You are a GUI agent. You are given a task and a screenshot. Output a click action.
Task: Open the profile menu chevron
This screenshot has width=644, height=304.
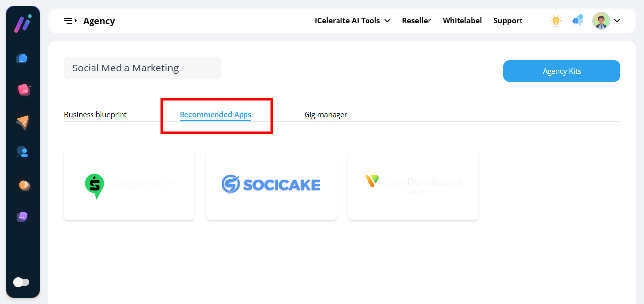(617, 21)
